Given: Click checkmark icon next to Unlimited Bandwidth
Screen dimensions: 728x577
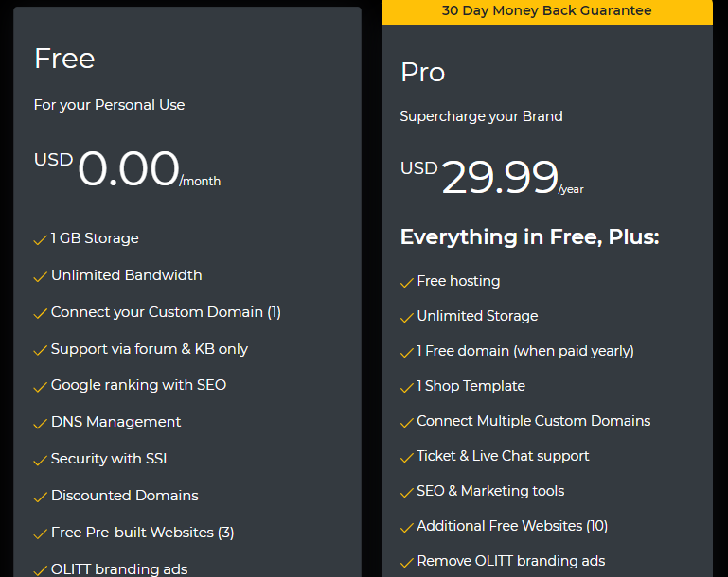Looking at the screenshot, I should tap(41, 276).
